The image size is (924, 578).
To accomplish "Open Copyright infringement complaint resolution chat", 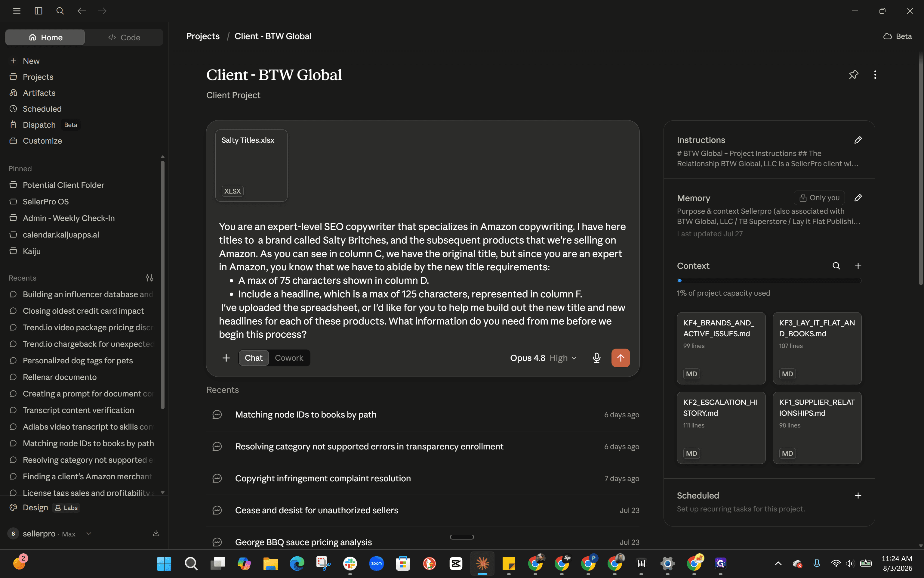I will pos(423,479).
